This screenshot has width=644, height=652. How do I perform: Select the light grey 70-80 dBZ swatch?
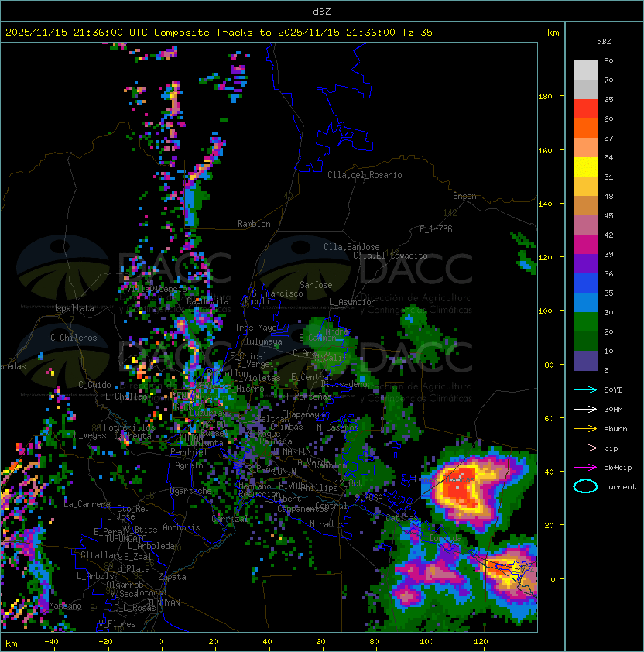click(x=585, y=70)
